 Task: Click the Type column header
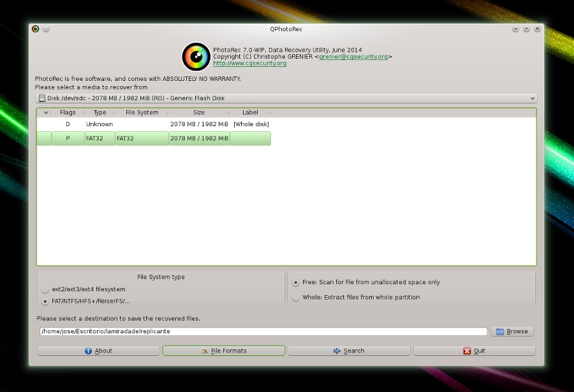click(x=99, y=112)
